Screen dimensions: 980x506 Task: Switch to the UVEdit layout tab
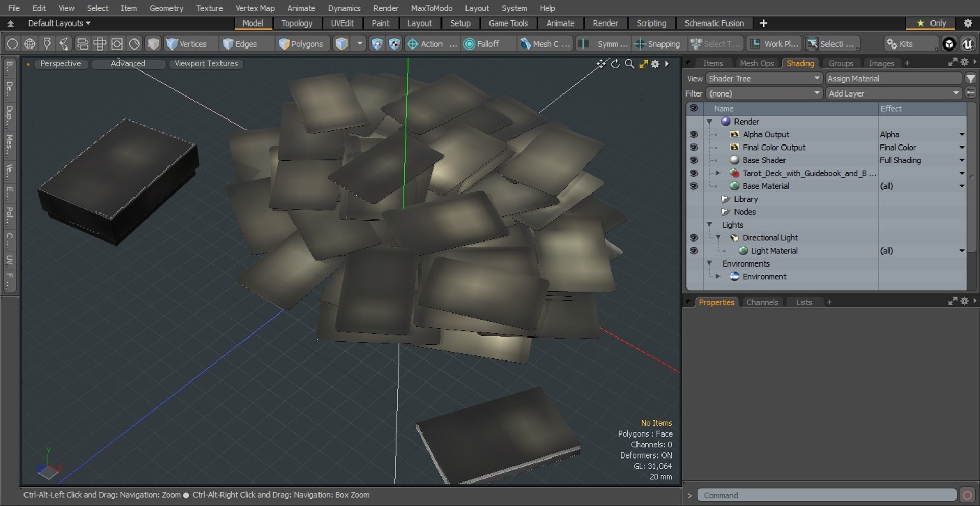342,23
